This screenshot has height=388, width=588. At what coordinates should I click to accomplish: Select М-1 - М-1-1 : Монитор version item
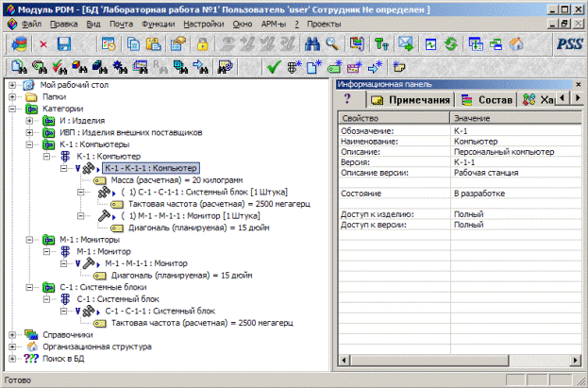146,263
